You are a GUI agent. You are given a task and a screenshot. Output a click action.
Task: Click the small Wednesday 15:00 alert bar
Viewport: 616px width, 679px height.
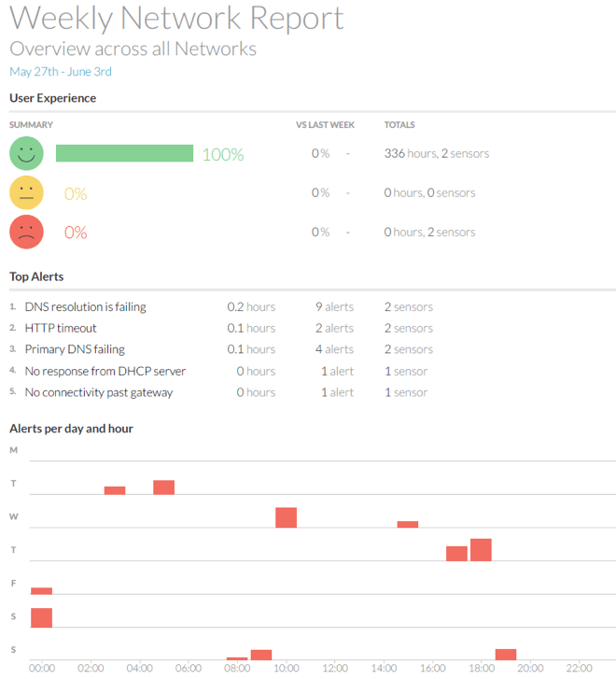407,524
